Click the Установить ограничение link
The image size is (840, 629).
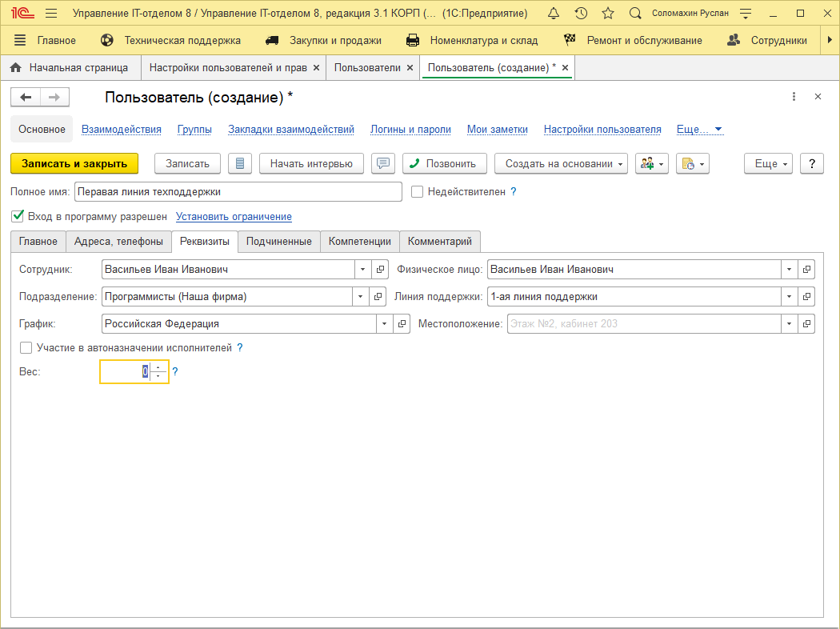point(234,217)
